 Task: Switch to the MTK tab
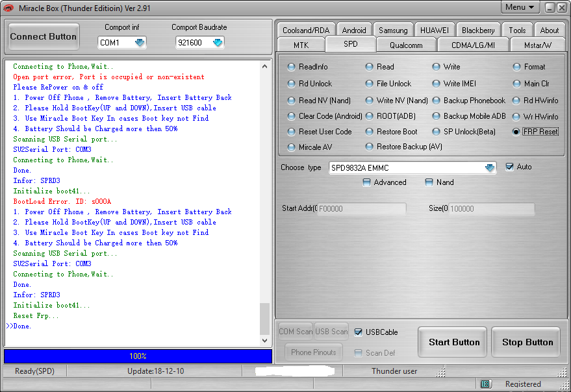click(301, 45)
